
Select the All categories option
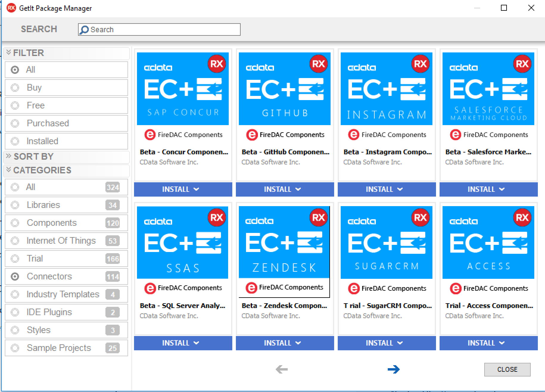[66, 187]
